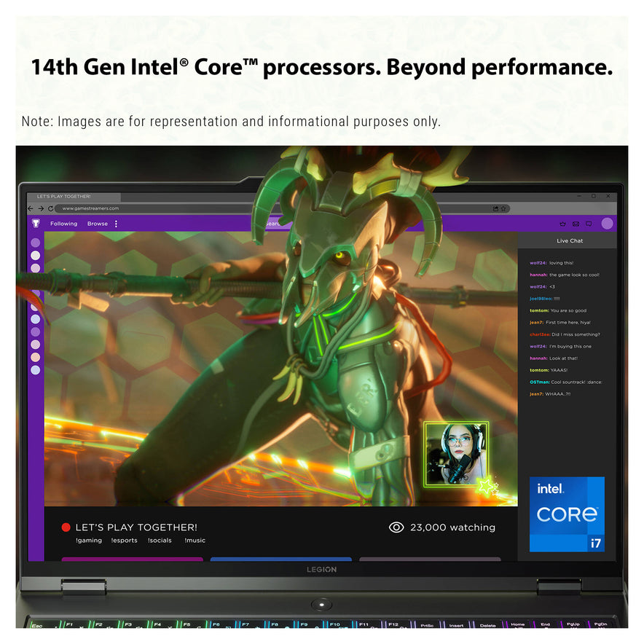
Task: Open the three-dot more menu beside Browse
Action: pos(116,224)
